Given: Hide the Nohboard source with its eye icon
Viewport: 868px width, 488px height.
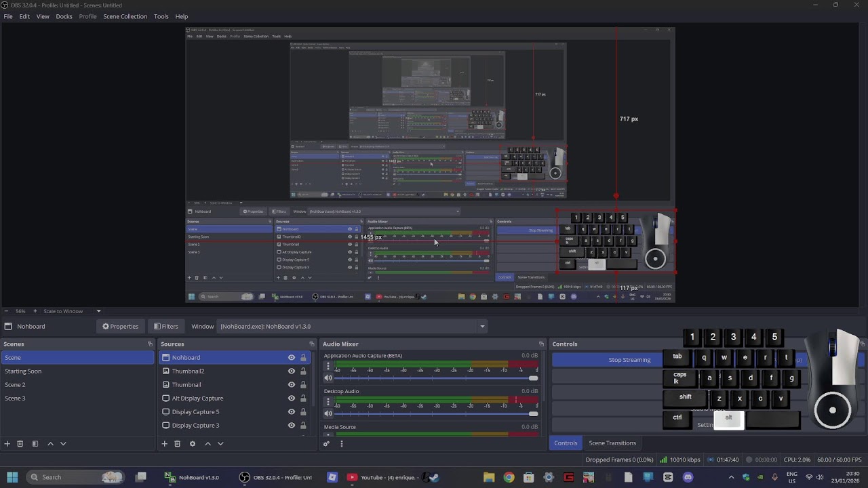Looking at the screenshot, I should pyautogui.click(x=292, y=358).
